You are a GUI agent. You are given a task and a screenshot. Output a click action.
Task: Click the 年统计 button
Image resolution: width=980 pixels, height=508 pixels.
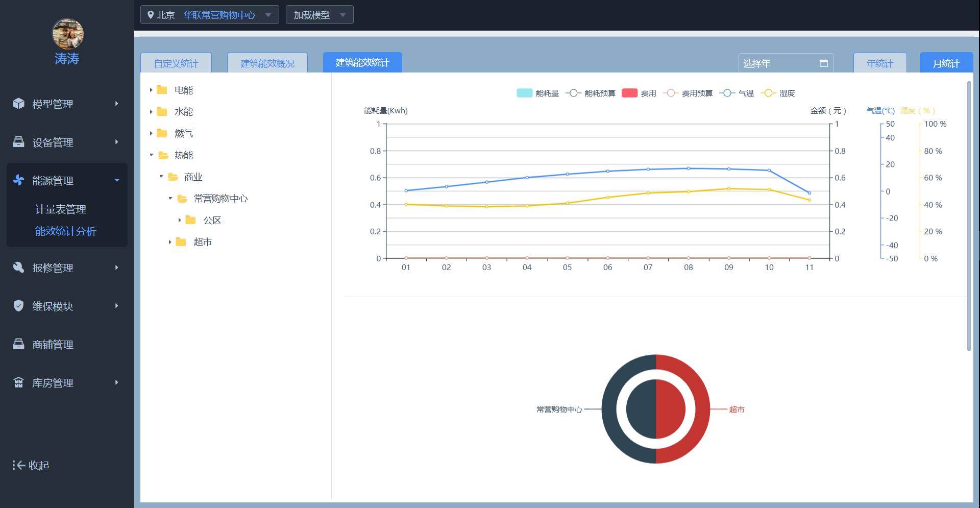point(880,63)
